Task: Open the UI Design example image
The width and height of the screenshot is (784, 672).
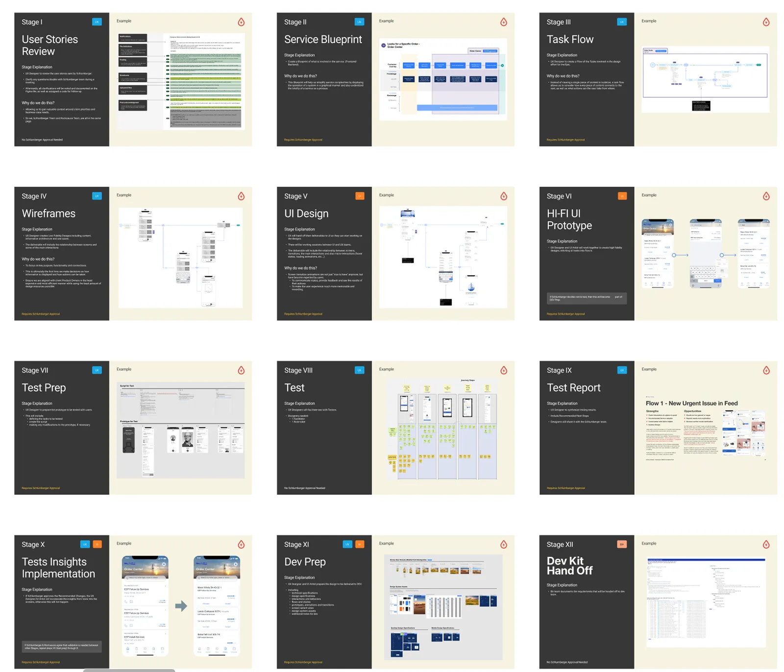Action: [x=443, y=257]
